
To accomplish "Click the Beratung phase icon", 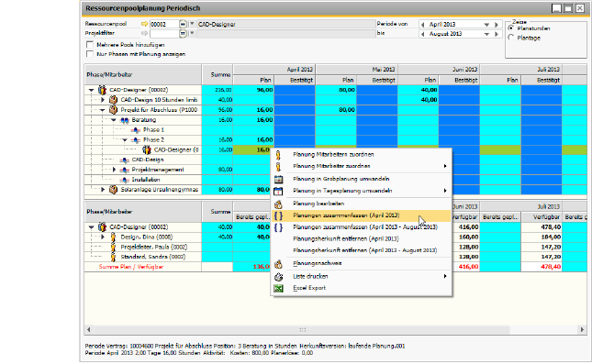I will [x=125, y=120].
